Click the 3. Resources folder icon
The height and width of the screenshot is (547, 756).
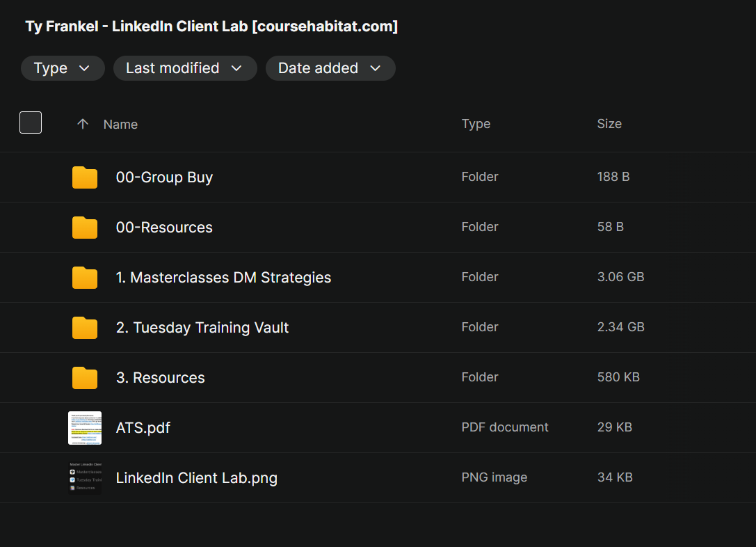[x=85, y=378]
